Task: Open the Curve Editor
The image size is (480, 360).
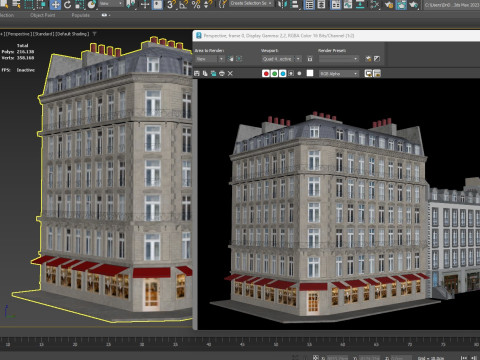Action: coord(348,5)
